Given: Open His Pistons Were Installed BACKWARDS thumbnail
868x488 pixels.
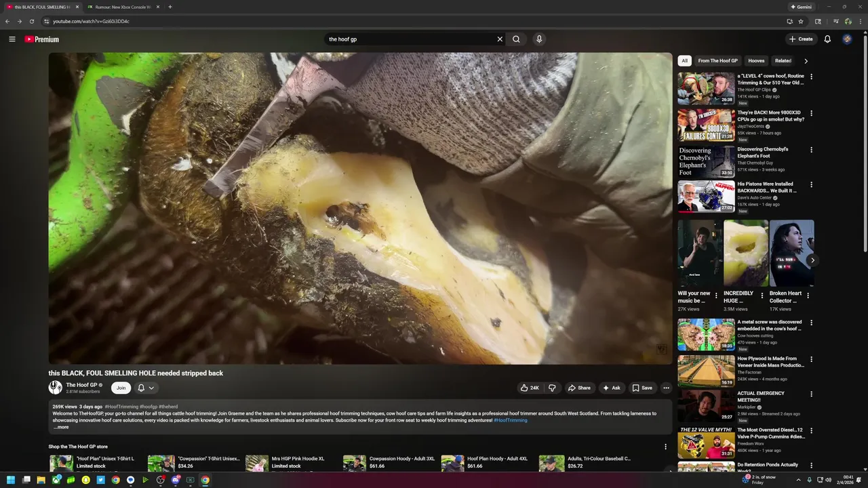Looking at the screenshot, I should click(x=706, y=197).
